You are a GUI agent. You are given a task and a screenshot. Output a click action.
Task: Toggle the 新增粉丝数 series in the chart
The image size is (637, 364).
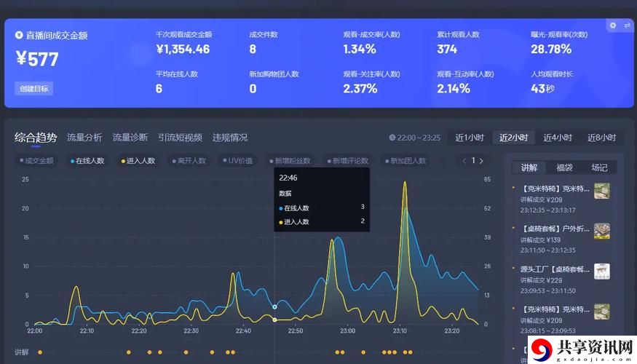(290, 161)
